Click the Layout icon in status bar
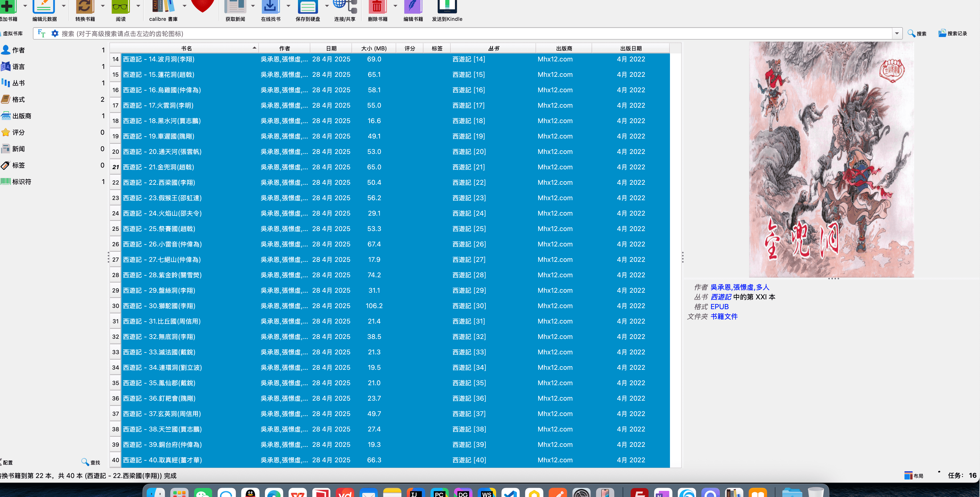 [914, 476]
